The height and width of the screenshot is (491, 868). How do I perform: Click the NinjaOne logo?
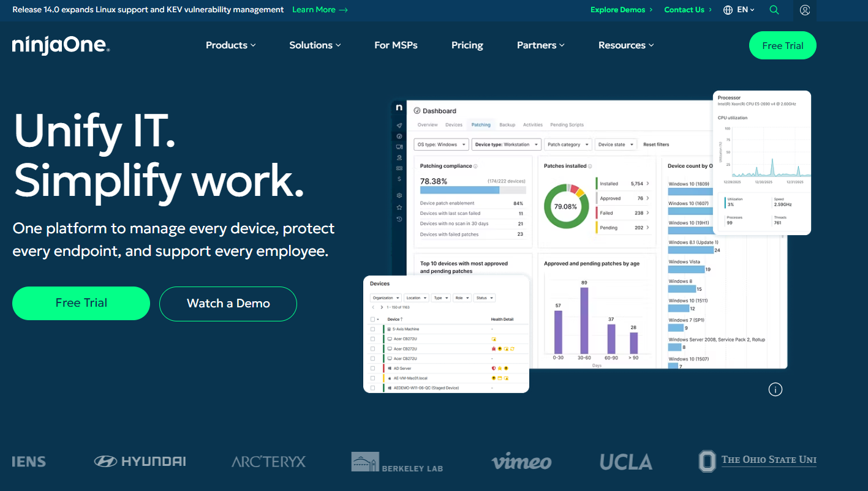click(61, 45)
